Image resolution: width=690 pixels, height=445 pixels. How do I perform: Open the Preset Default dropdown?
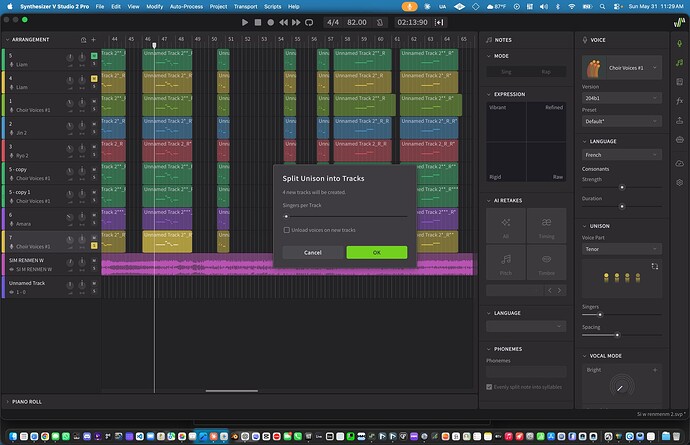point(622,121)
